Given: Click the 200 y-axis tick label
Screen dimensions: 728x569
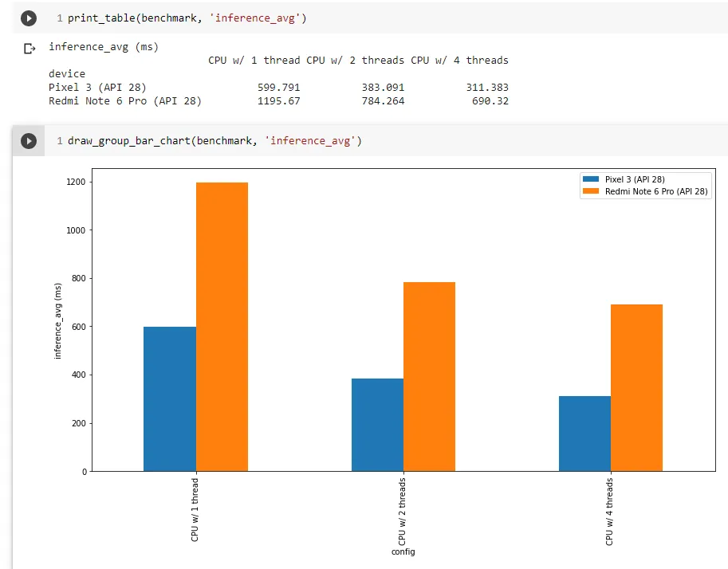Looking at the screenshot, I should 79,423.
